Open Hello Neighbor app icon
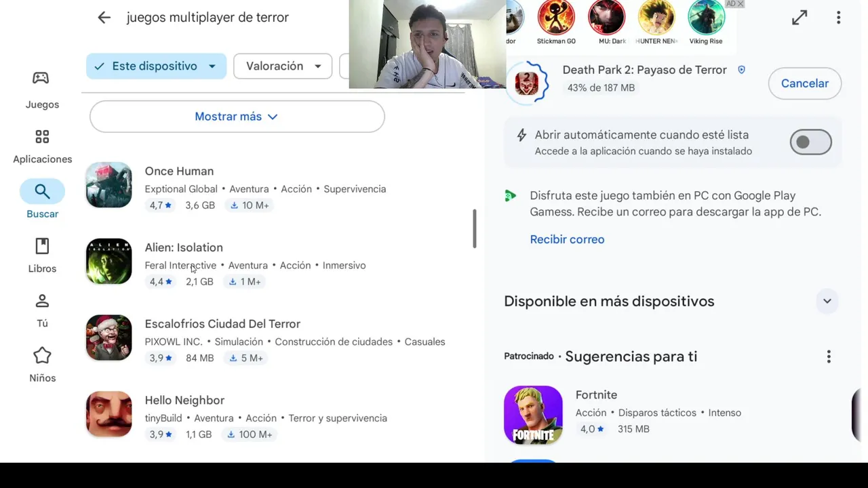The height and width of the screenshot is (488, 868). (x=108, y=414)
